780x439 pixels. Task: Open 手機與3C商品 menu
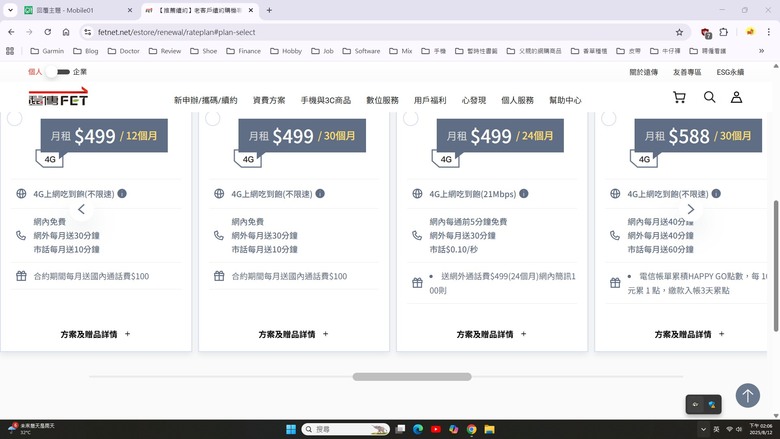pos(326,100)
